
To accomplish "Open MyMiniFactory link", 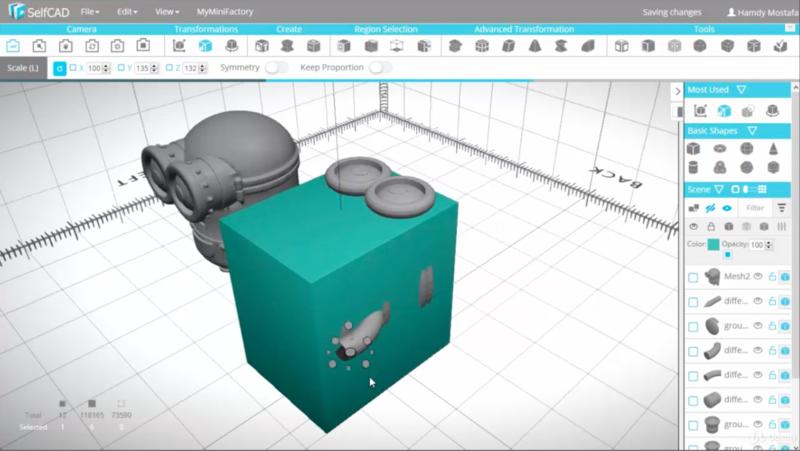I will (224, 12).
